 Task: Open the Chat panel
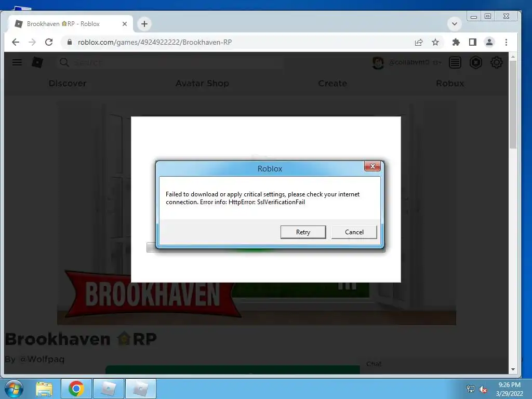(x=374, y=364)
